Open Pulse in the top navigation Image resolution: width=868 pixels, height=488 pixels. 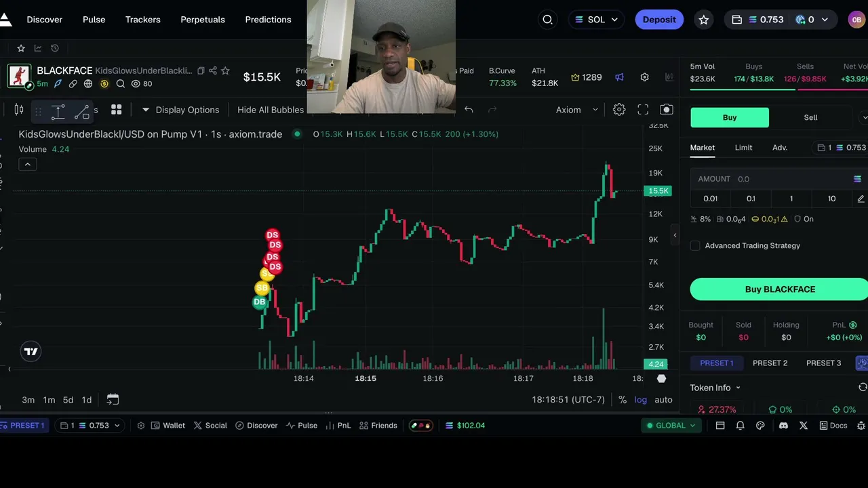94,20
